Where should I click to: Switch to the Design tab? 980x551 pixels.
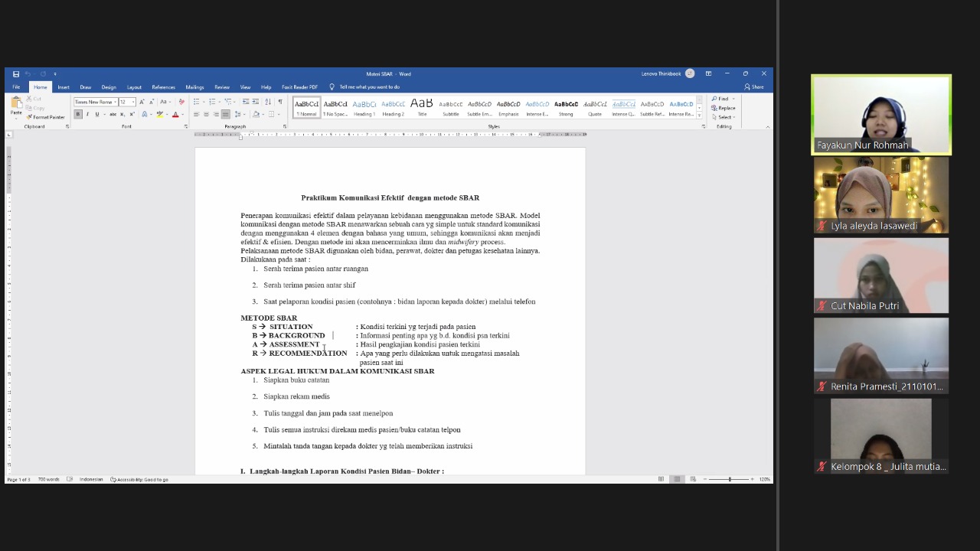[x=109, y=87]
